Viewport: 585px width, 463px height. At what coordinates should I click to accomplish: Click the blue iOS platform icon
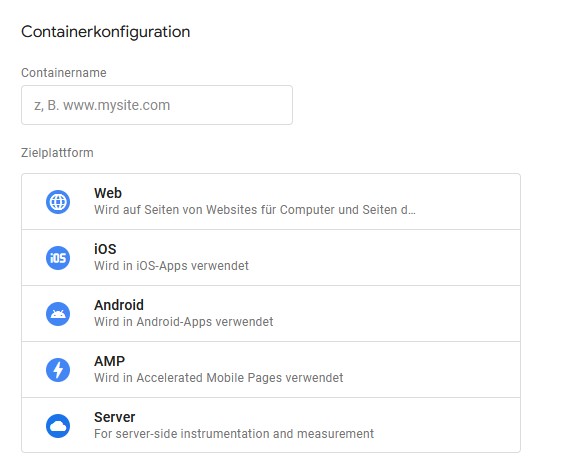point(58,258)
